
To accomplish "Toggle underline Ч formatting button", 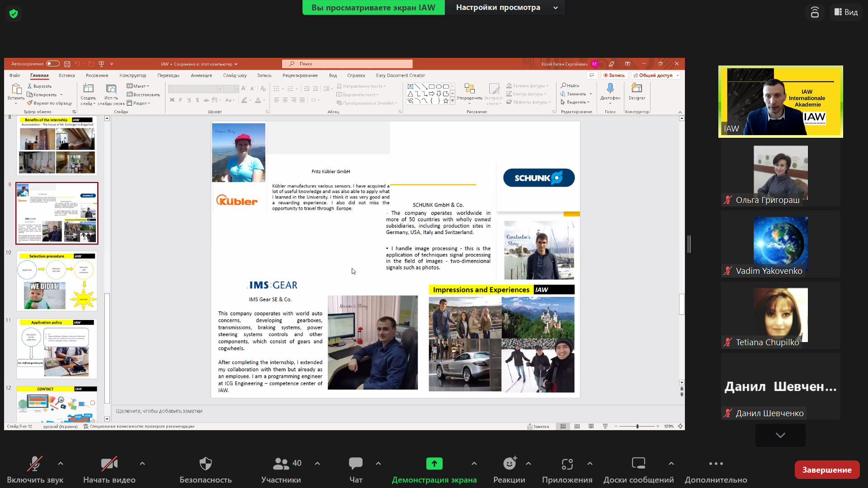I will tap(189, 100).
